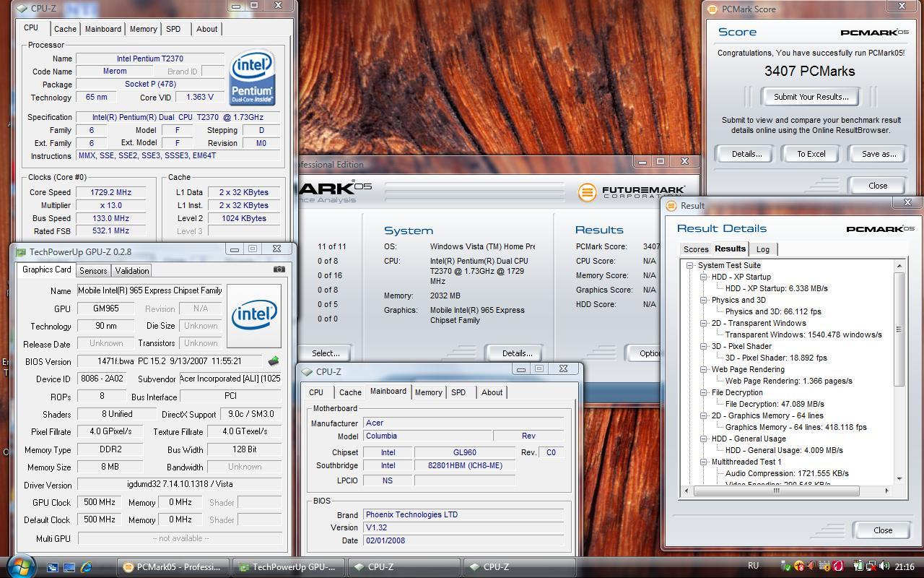Collapse the Physics and 3D node

[704, 300]
